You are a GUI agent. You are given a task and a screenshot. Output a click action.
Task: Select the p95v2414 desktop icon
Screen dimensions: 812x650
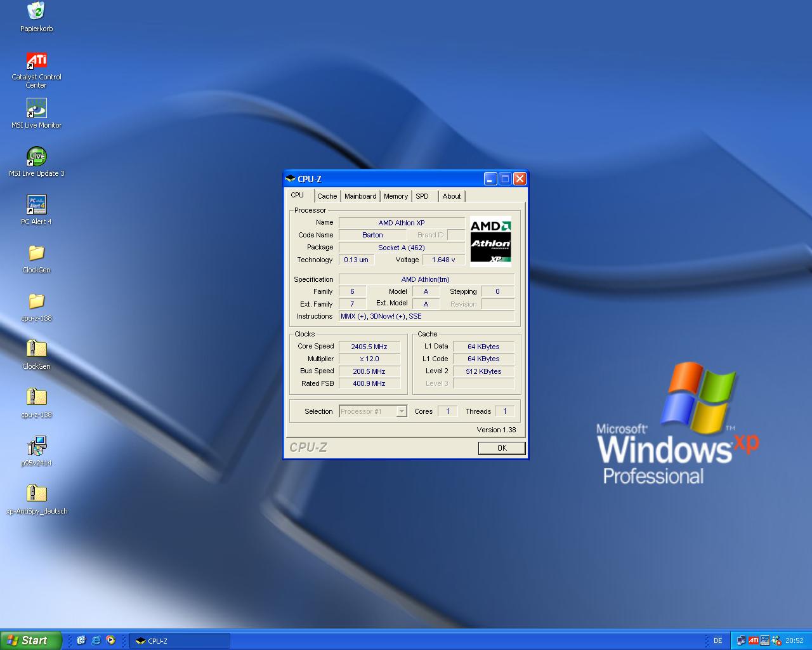[x=36, y=446]
